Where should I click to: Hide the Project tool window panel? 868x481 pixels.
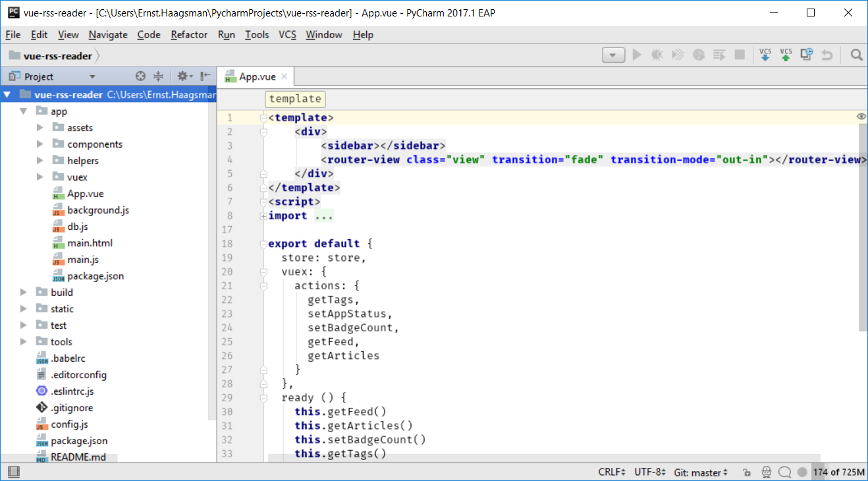205,76
